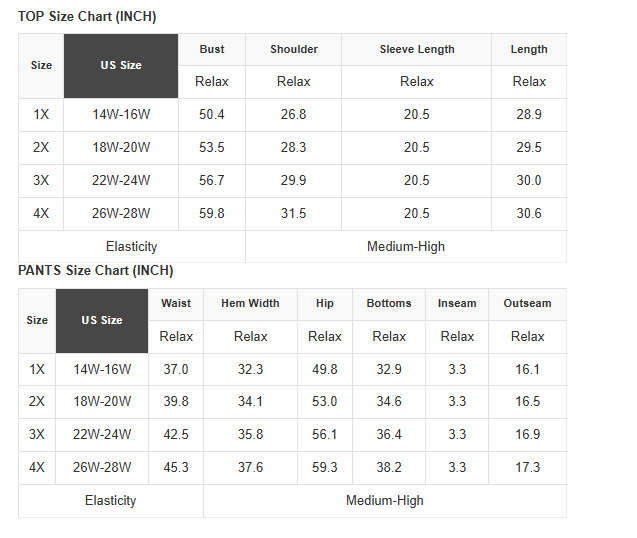Select the 59.8 bust measurement cell
The width and height of the screenshot is (637, 538).
(x=212, y=214)
